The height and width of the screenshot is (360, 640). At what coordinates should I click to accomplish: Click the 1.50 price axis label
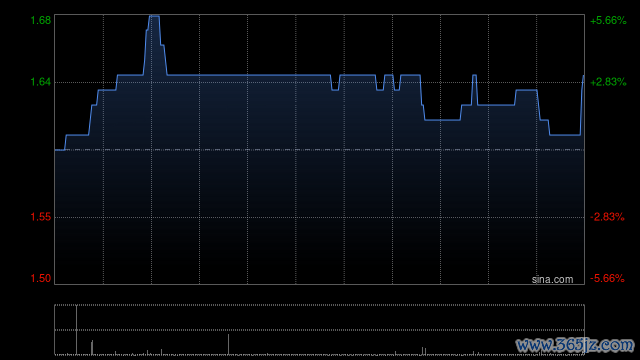coord(41,278)
